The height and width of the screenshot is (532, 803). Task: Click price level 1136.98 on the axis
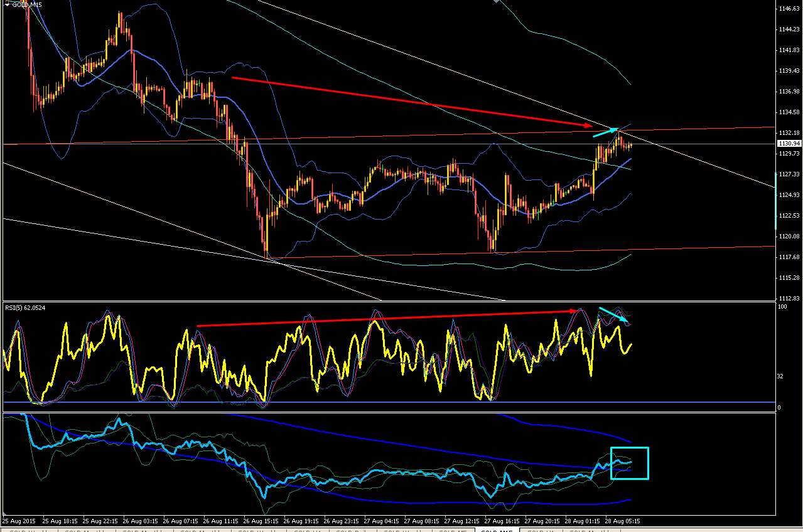pyautogui.click(x=789, y=92)
